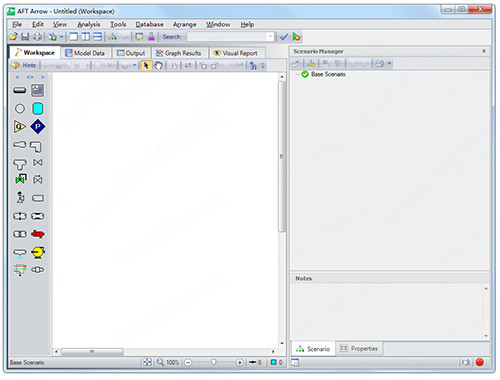Open the Analysis menu

coord(89,24)
